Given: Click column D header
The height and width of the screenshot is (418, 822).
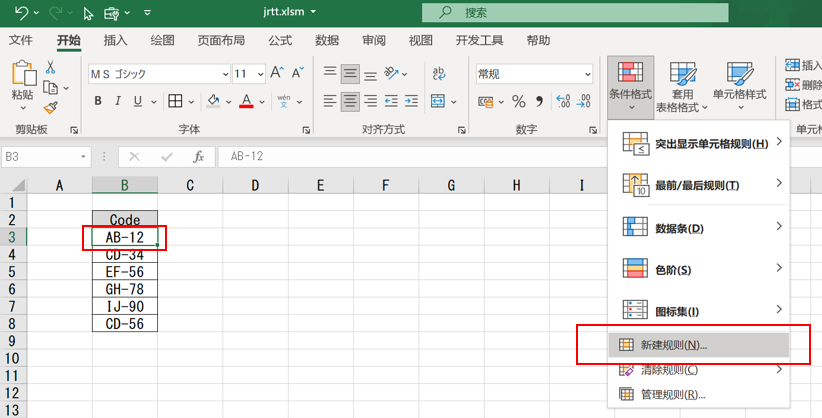Looking at the screenshot, I should (x=255, y=185).
